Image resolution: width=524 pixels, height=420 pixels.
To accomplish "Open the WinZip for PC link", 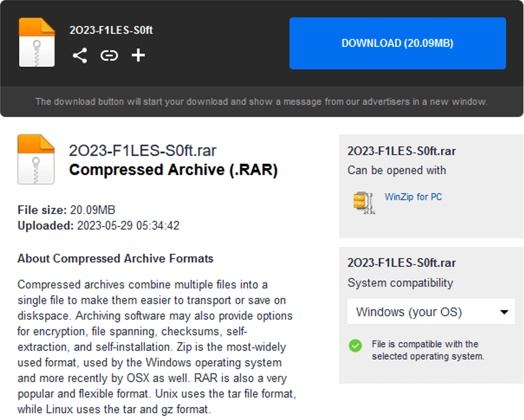I will (x=413, y=197).
